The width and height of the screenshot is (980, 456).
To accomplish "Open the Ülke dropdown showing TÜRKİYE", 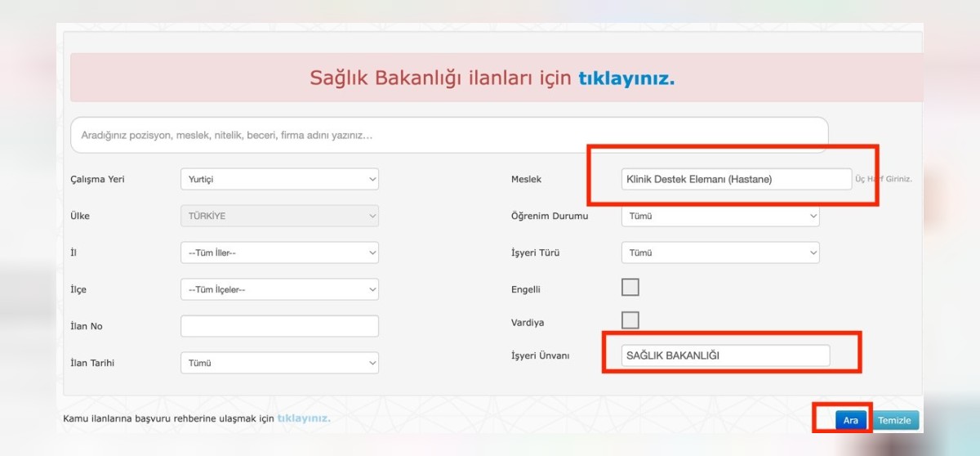I will coord(279,216).
